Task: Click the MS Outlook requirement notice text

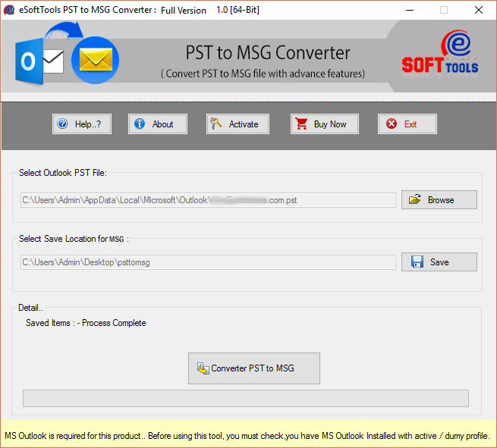Action: click(247, 436)
